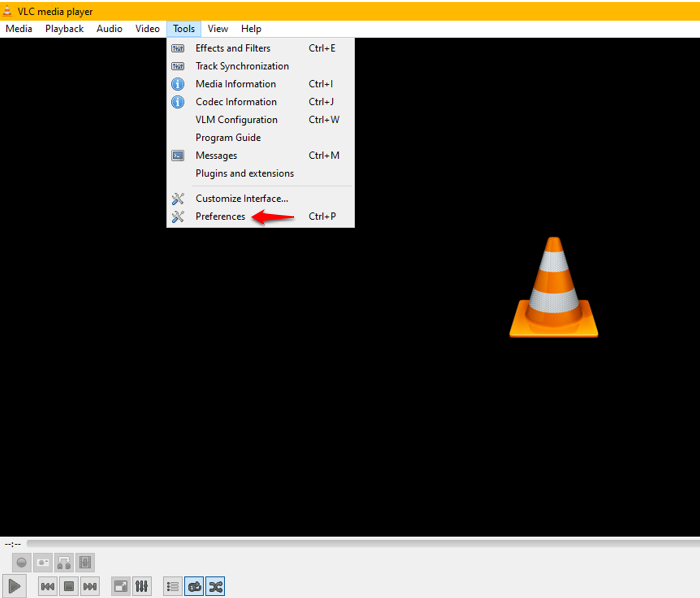700x598 pixels.
Task: Open Preferences from Tools menu
Action: 261,216
